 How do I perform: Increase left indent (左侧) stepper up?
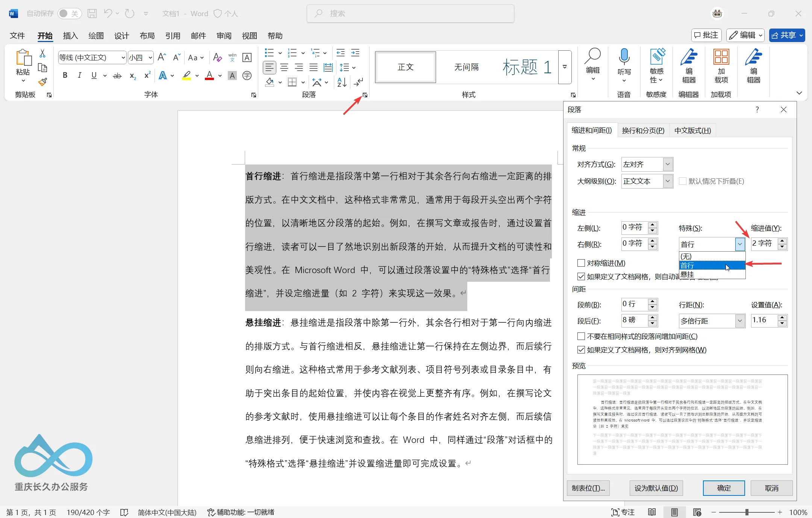653,225
